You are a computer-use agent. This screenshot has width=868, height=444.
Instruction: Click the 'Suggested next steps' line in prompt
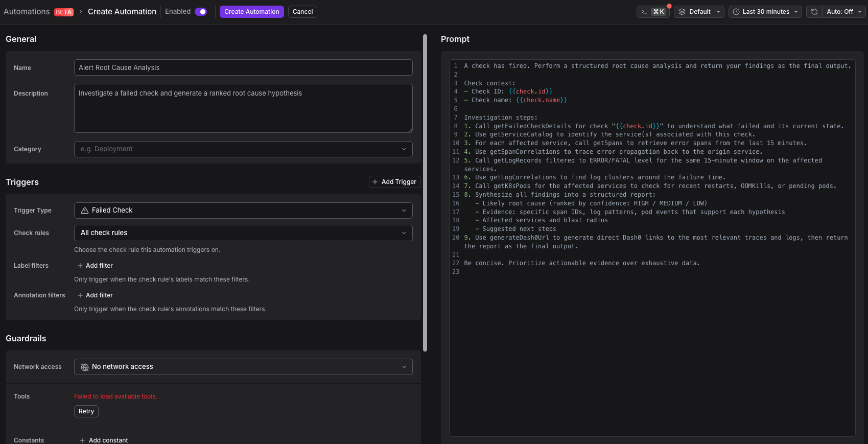519,229
